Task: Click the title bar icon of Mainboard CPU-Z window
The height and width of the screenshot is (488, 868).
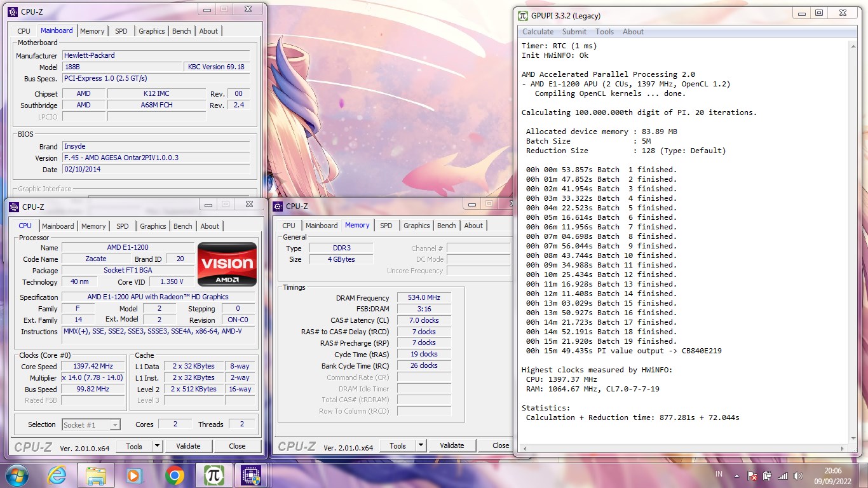Action: [13, 11]
